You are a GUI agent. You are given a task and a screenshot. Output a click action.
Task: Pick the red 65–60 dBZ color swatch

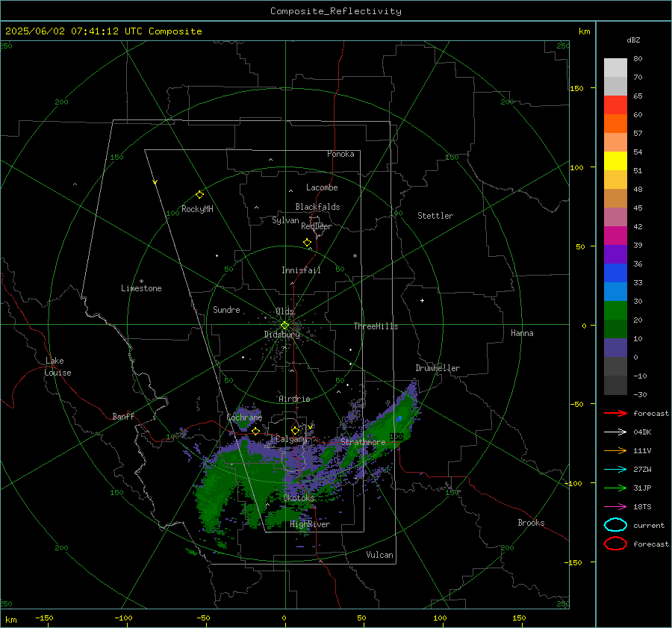[x=615, y=105]
